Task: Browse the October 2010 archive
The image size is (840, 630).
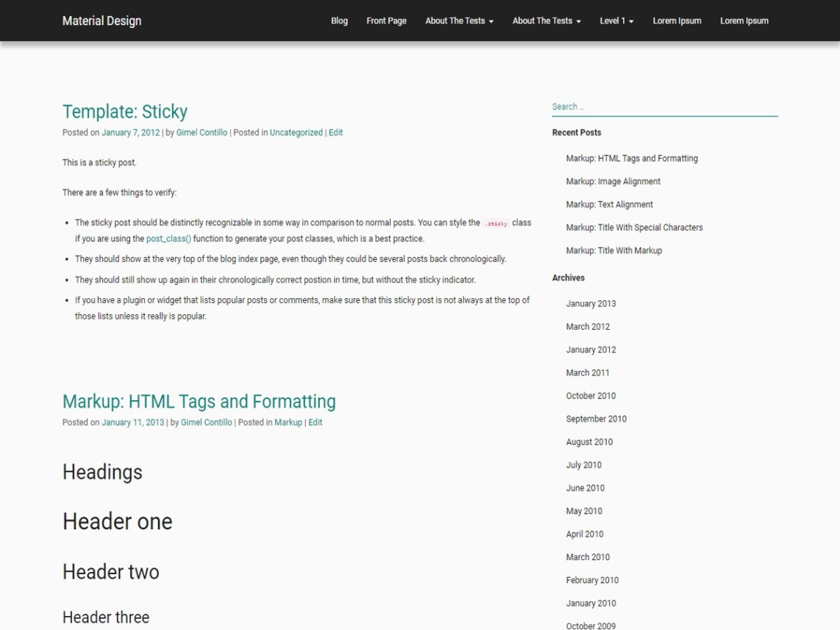Action: coord(591,395)
